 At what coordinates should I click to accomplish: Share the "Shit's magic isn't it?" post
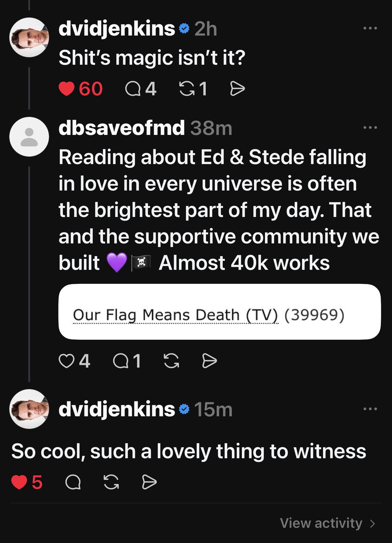(x=237, y=89)
